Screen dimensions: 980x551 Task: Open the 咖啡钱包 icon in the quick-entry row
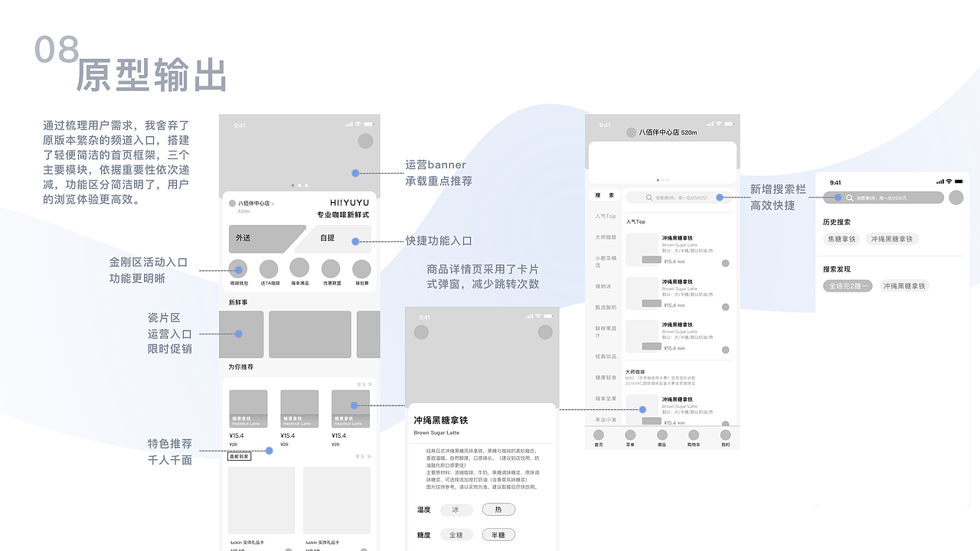(237, 267)
